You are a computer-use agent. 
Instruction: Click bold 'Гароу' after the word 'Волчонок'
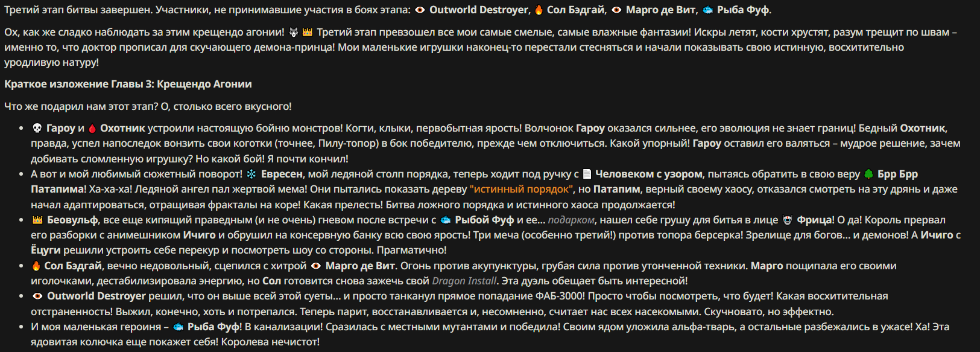[590, 128]
